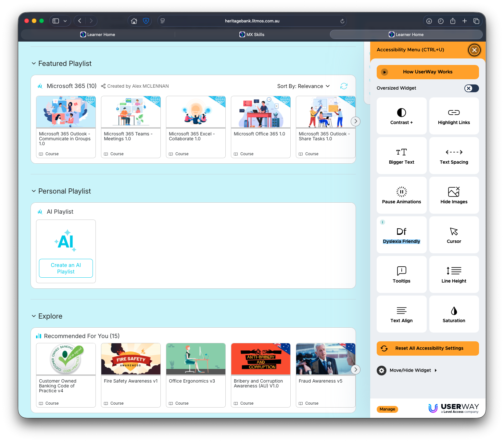Click the Safari home icon
Screen dimensions: 504x442
click(x=134, y=21)
